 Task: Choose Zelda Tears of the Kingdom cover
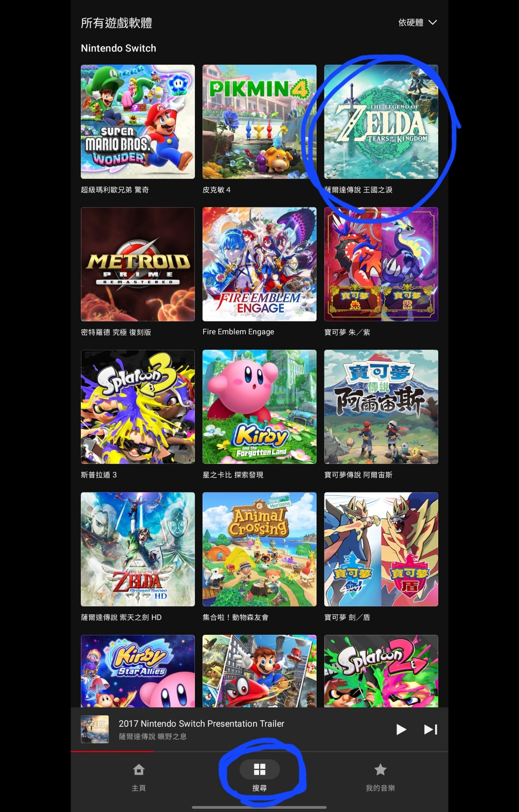coord(381,122)
